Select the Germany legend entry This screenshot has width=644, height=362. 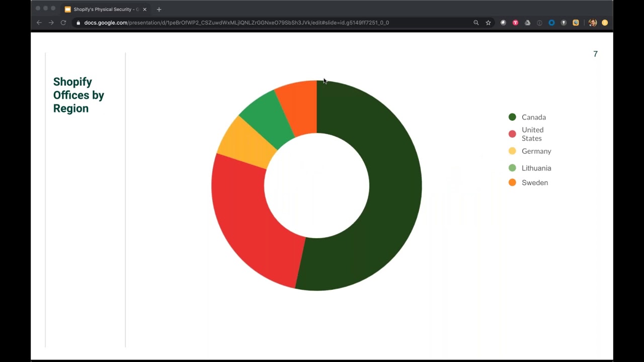tap(530, 151)
